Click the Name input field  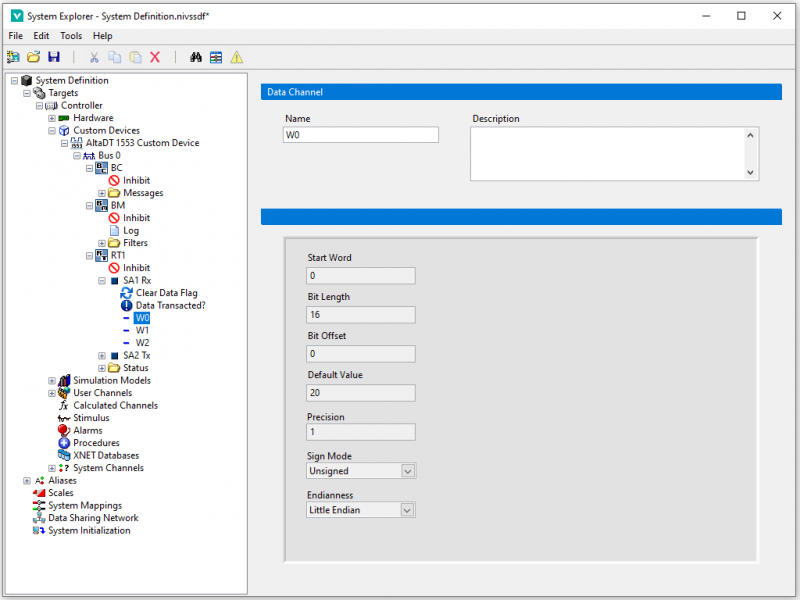[x=361, y=135]
